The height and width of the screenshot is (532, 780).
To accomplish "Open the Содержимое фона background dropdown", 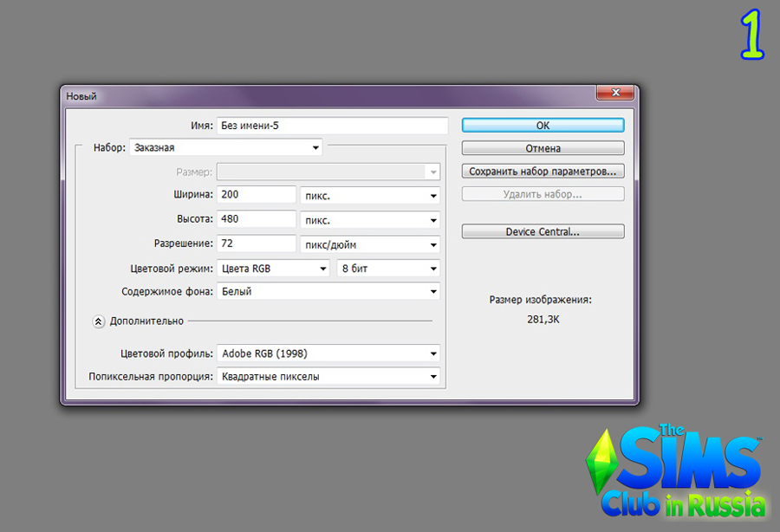I will coord(327,292).
